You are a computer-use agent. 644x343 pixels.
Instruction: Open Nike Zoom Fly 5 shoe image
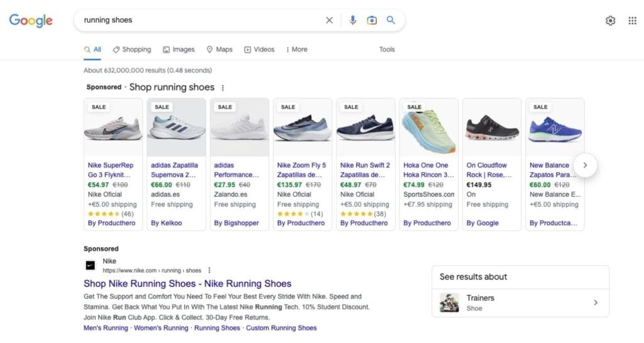pyautogui.click(x=303, y=128)
